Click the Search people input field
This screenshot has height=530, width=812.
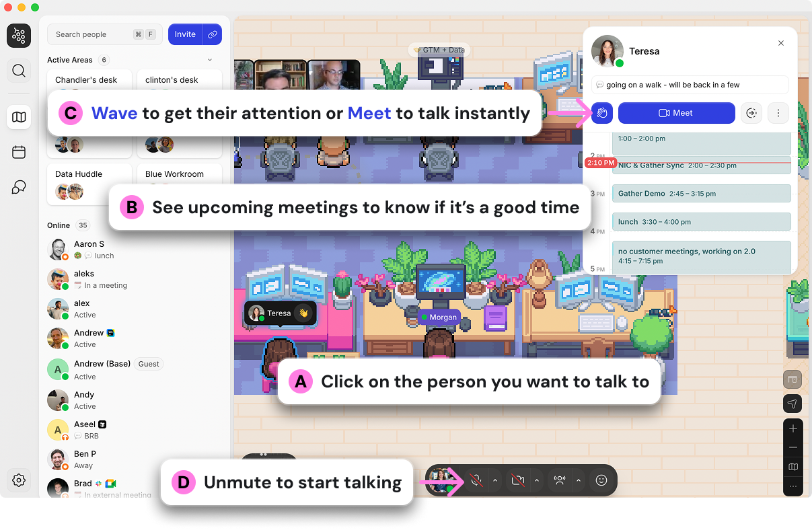click(94, 34)
